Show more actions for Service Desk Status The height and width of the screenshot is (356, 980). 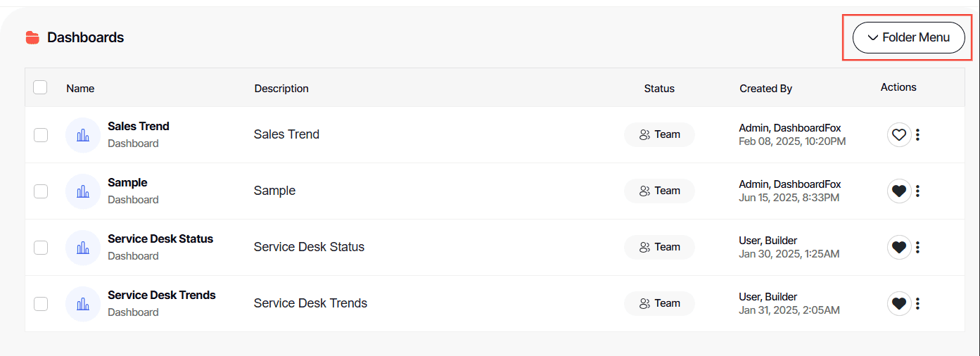(x=918, y=247)
